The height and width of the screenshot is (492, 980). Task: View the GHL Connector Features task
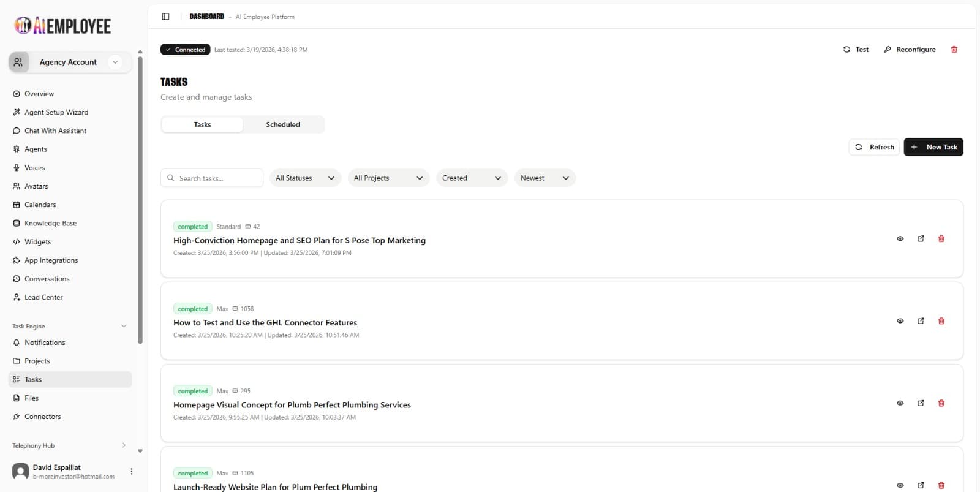point(900,321)
